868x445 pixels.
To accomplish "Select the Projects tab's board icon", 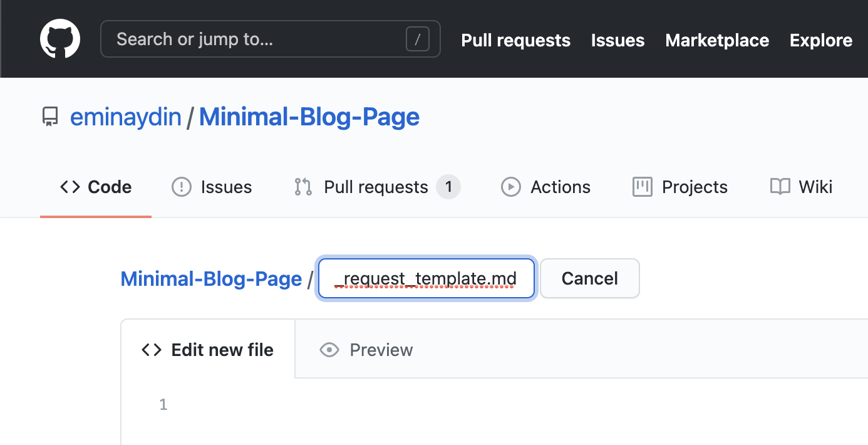I will point(643,187).
